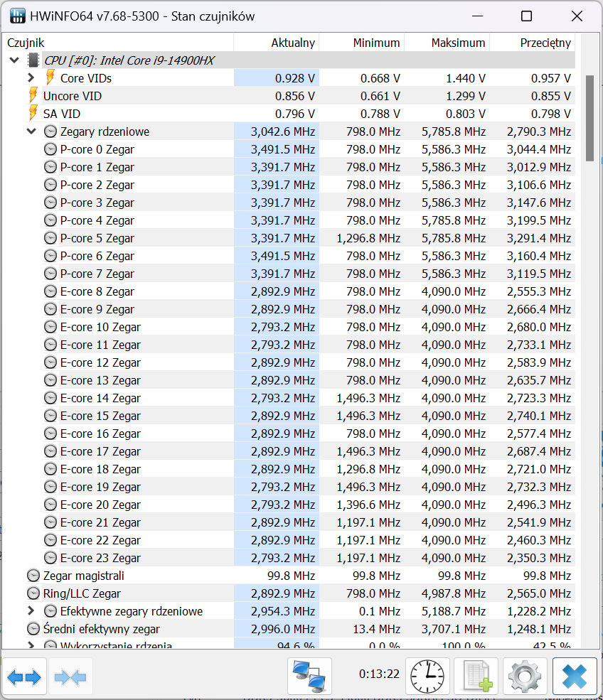Screen dimensions: 603x700
Task: Click the Aktualny column header
Action: (276, 43)
